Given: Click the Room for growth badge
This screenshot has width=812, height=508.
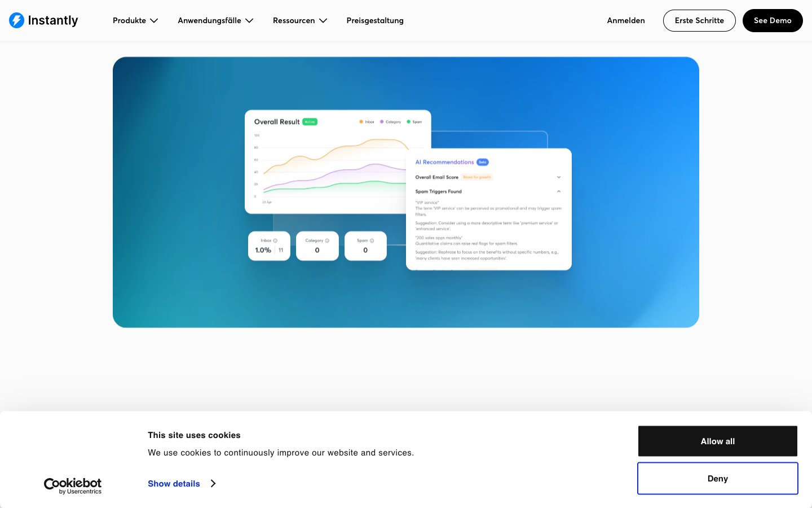Looking at the screenshot, I should click(476, 177).
